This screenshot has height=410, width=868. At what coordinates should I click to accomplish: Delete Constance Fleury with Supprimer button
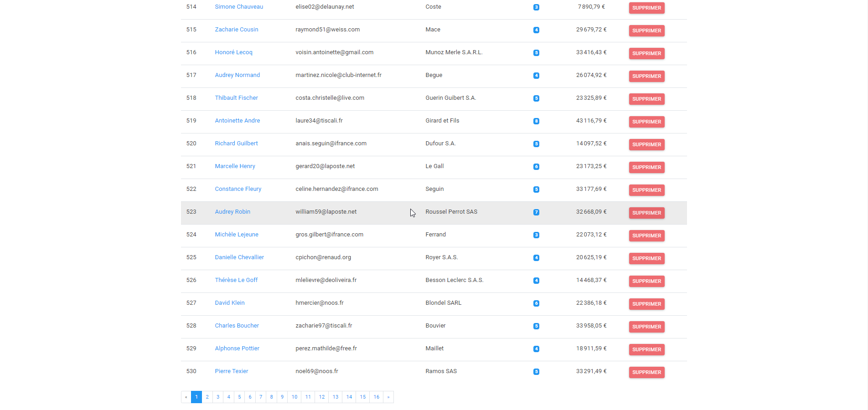click(646, 190)
